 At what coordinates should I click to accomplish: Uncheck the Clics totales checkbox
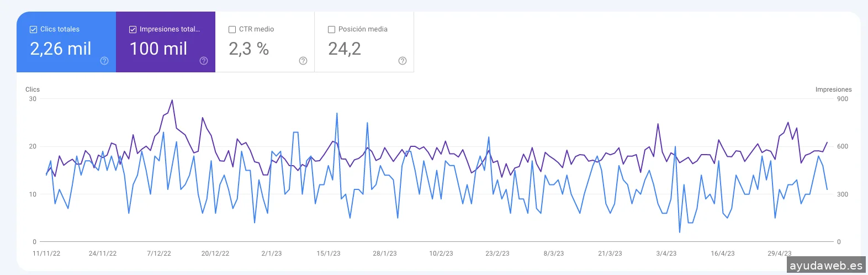(34, 29)
